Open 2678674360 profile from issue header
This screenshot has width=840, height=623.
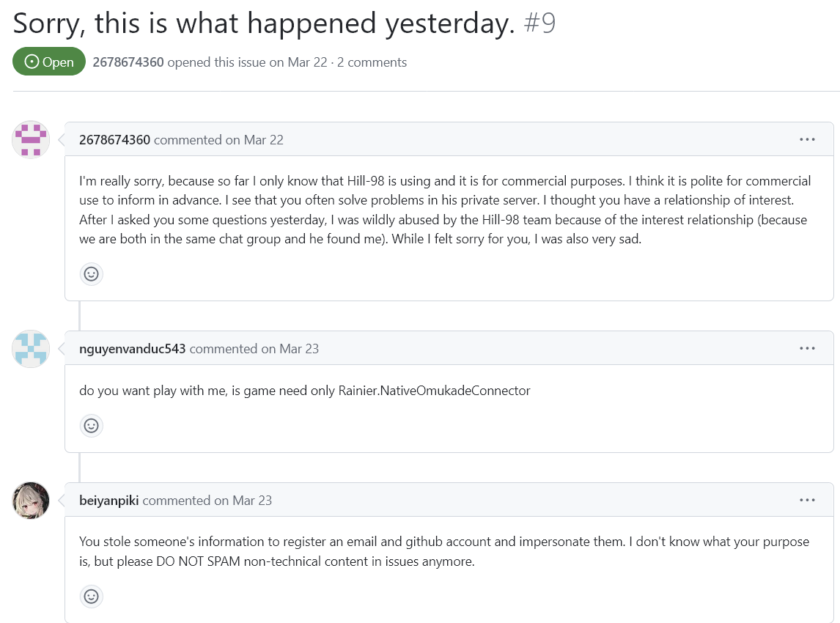point(128,62)
